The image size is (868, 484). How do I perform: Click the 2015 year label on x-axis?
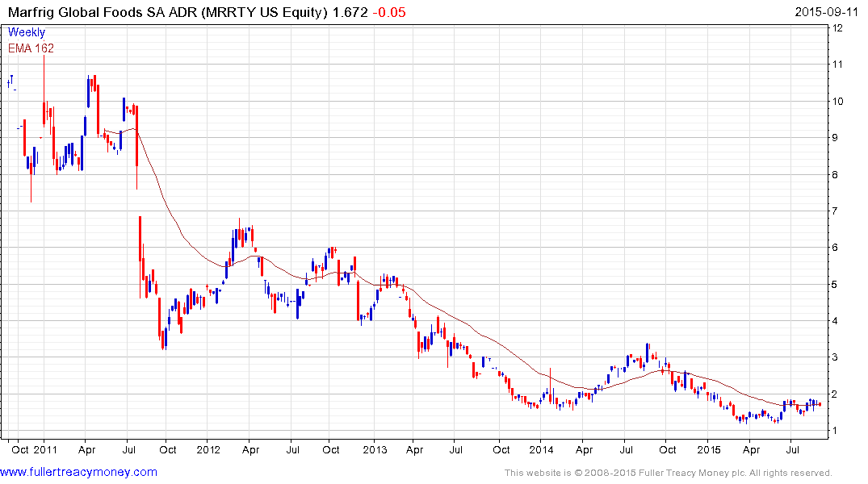[x=708, y=449]
